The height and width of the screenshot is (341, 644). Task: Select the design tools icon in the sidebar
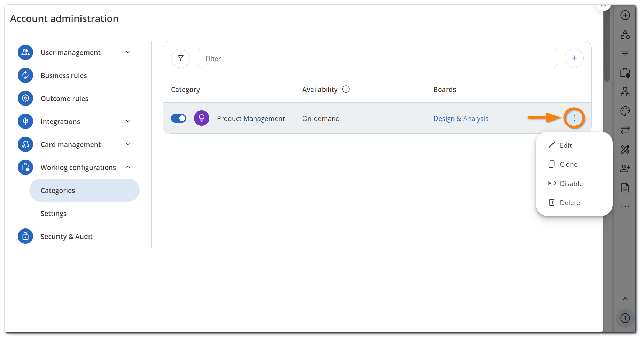[625, 149]
